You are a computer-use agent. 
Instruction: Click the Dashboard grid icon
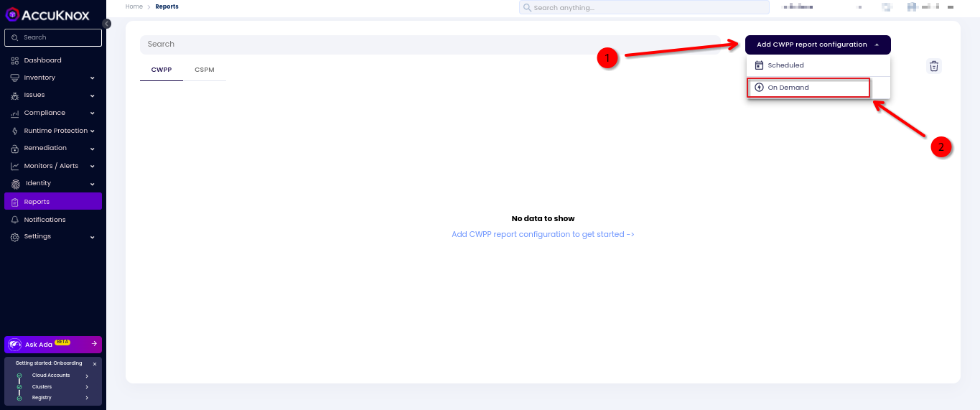click(15, 60)
